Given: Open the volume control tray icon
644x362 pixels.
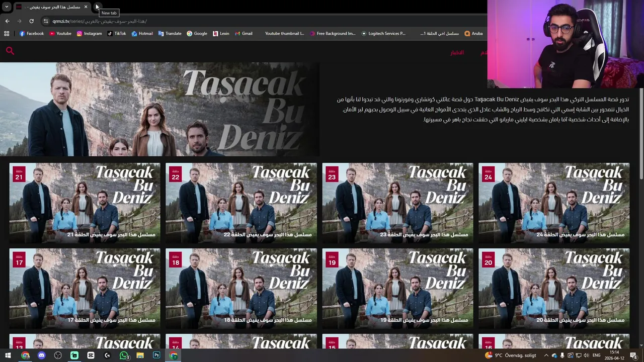Looking at the screenshot, I should click(x=586, y=355).
